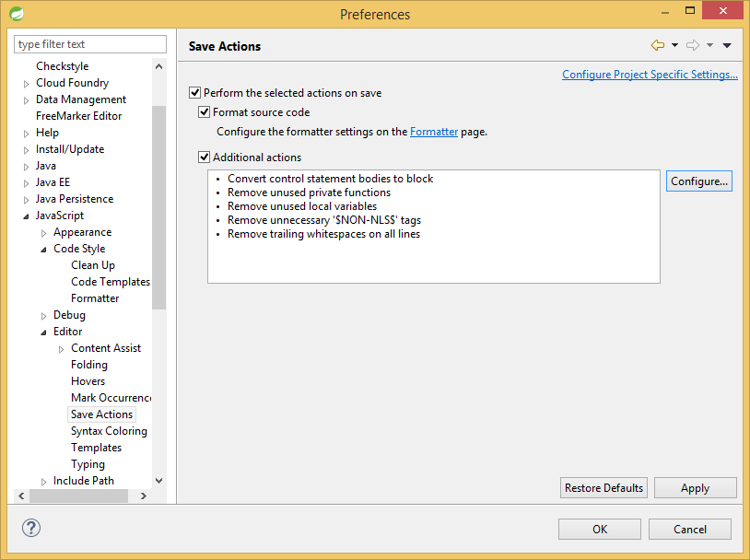Image resolution: width=750 pixels, height=560 pixels.
Task: Click the Restore Defaults button
Action: 604,488
